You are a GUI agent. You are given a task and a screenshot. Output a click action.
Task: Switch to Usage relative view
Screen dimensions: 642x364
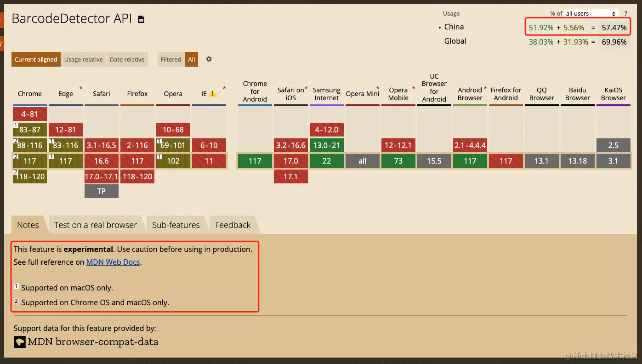coord(84,59)
